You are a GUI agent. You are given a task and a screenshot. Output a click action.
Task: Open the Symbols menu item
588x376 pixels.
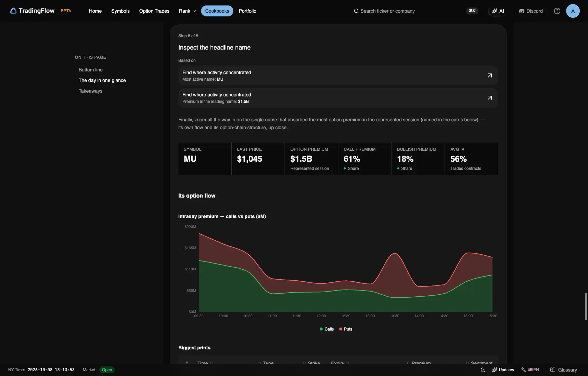click(120, 11)
